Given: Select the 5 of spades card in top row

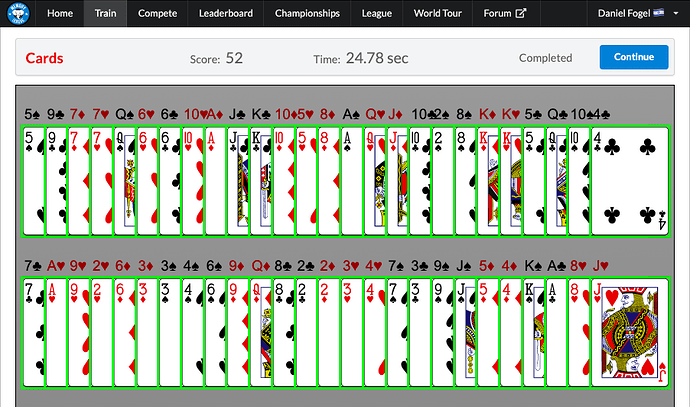Looking at the screenshot, I should [34, 181].
